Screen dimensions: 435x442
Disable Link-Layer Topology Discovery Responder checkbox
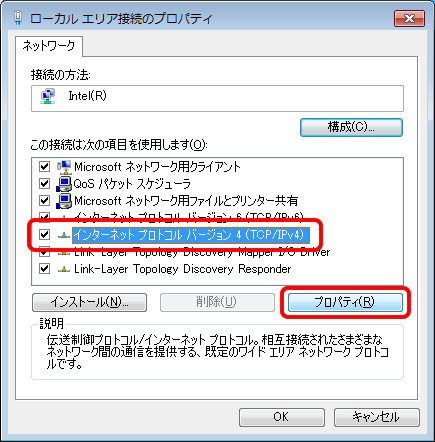tap(44, 269)
